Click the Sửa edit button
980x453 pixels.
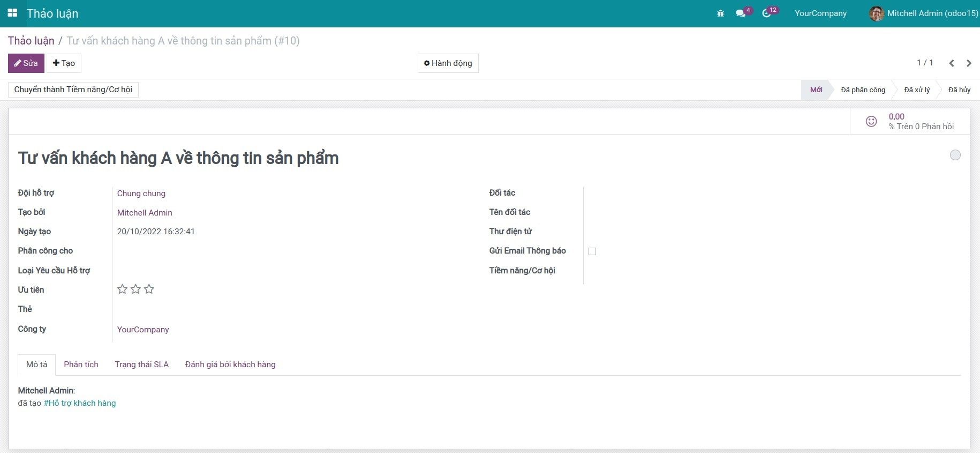[26, 63]
